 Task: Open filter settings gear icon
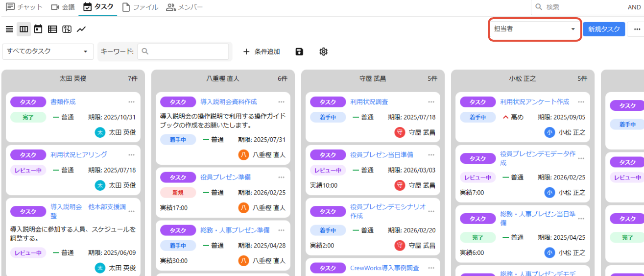click(323, 51)
